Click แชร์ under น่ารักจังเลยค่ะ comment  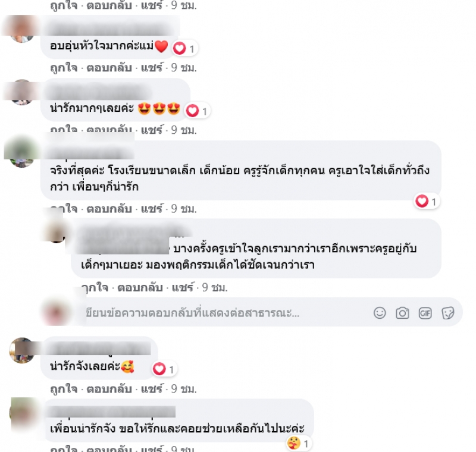pos(152,389)
